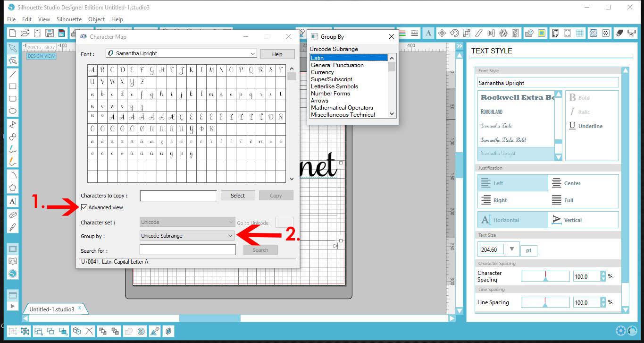The image size is (644, 343).
Task: Select the Draw a Rectangle tool
Action: click(x=13, y=86)
